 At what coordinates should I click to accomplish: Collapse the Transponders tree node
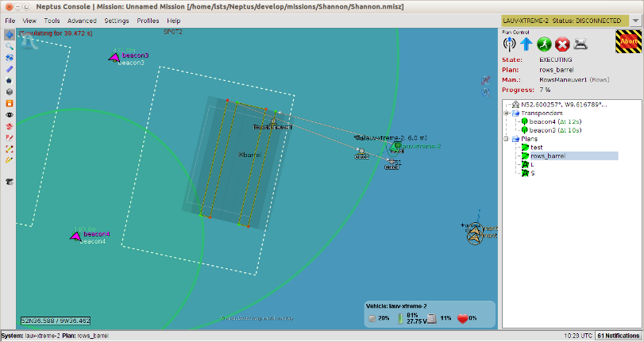[x=507, y=113]
